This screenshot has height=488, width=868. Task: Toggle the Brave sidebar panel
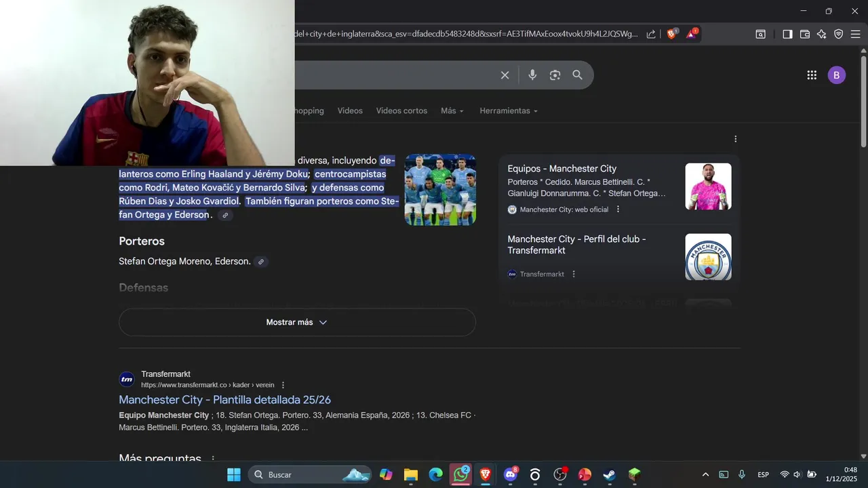787,34
